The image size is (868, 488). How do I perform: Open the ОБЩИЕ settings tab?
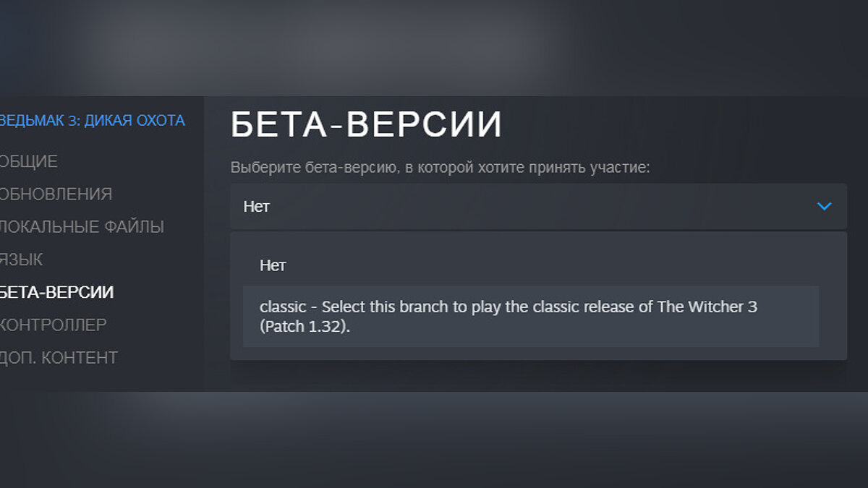coord(29,161)
